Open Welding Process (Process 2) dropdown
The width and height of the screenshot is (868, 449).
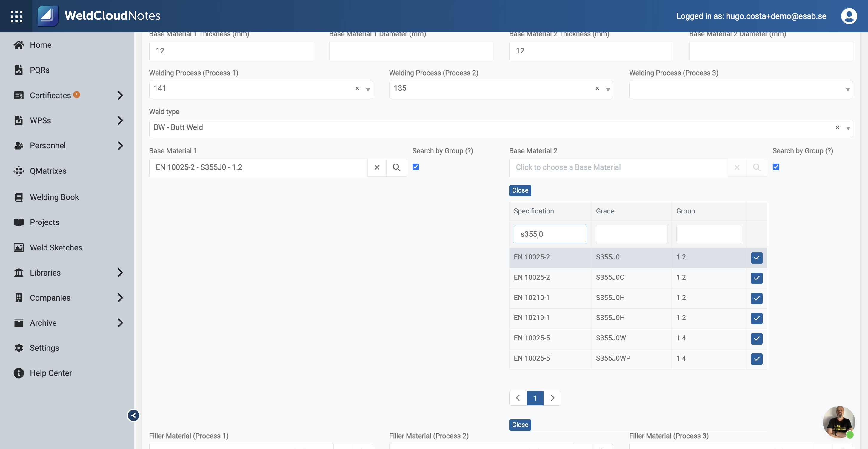[x=608, y=90]
